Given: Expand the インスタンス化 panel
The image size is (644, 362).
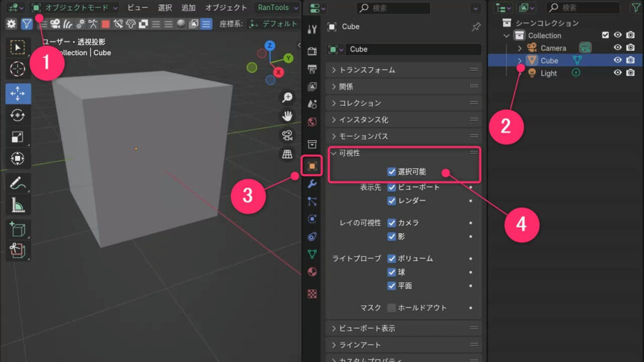Looking at the screenshot, I should pos(403,120).
